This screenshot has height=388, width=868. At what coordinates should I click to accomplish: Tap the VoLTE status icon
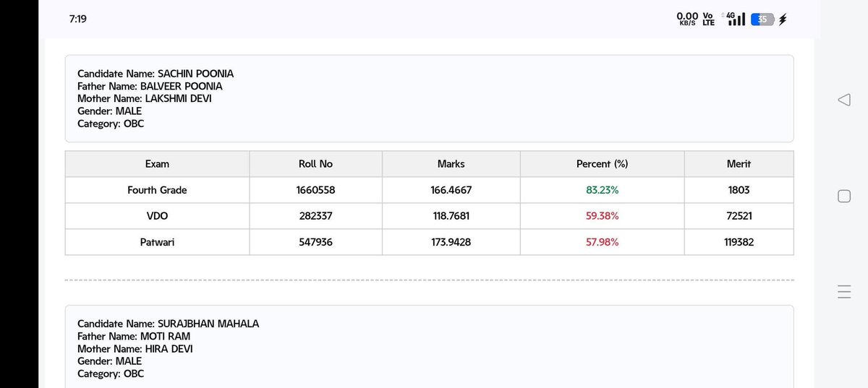pyautogui.click(x=708, y=19)
